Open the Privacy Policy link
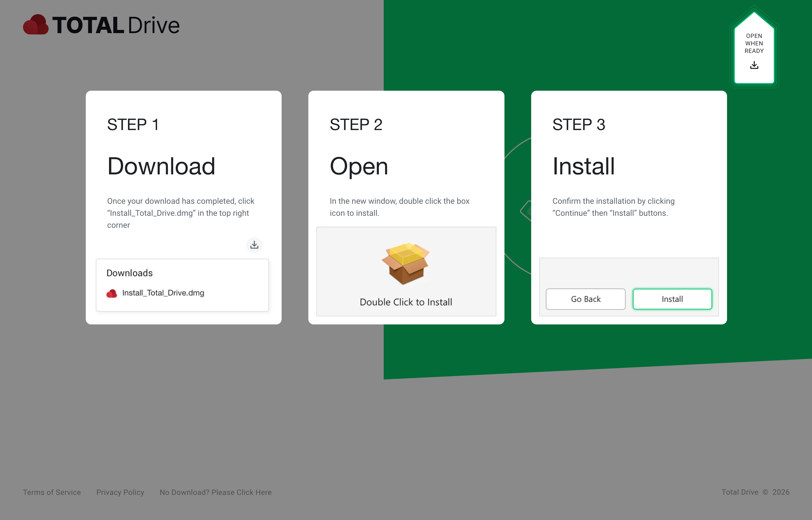812x520 pixels. 120,492
